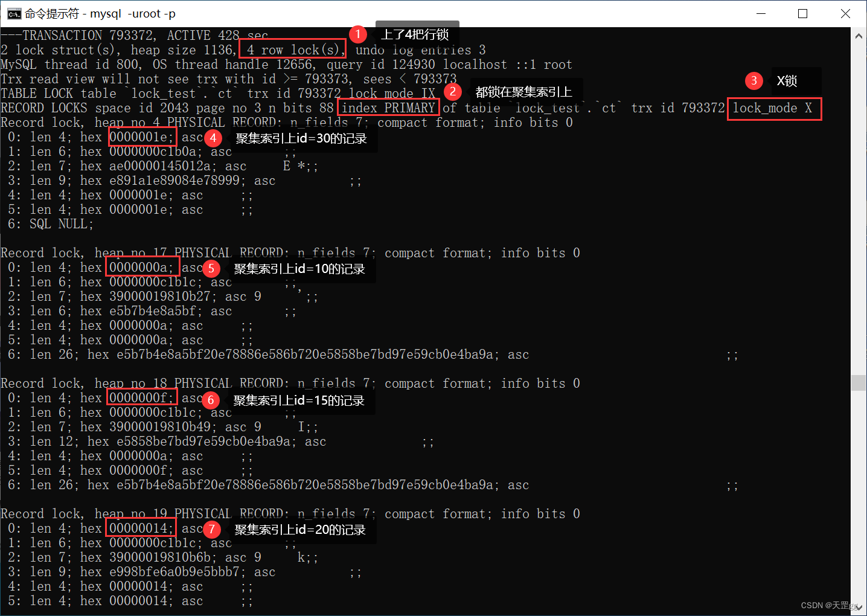The width and height of the screenshot is (867, 616).
Task: Click the '---TRANSACTION 793372, ACTIVE 428 sec' line
Action: pos(135,36)
